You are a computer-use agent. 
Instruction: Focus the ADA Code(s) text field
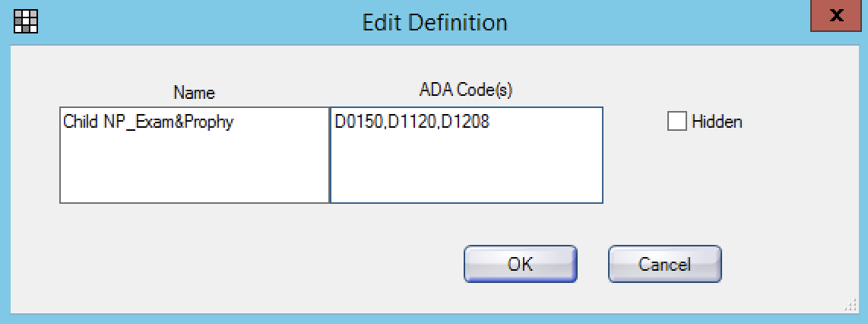[467, 155]
